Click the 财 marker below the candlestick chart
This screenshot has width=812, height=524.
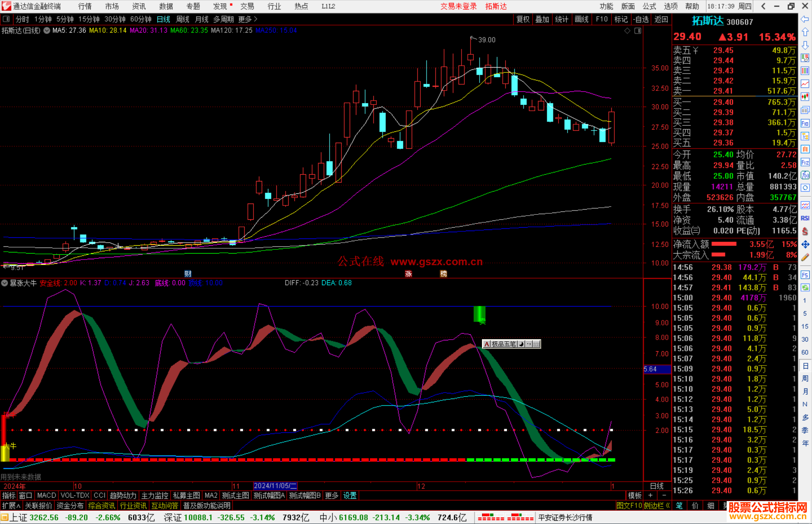(188, 274)
